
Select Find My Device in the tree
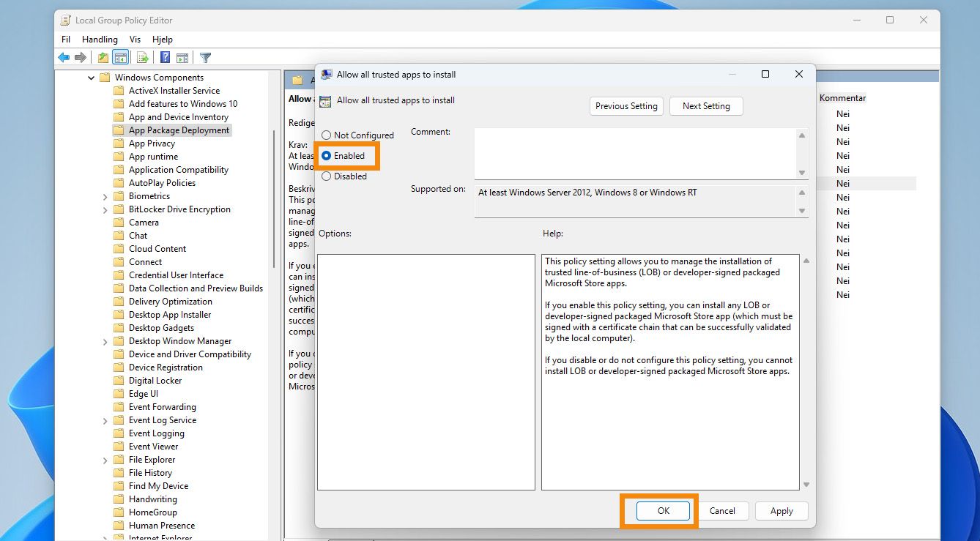click(x=158, y=486)
